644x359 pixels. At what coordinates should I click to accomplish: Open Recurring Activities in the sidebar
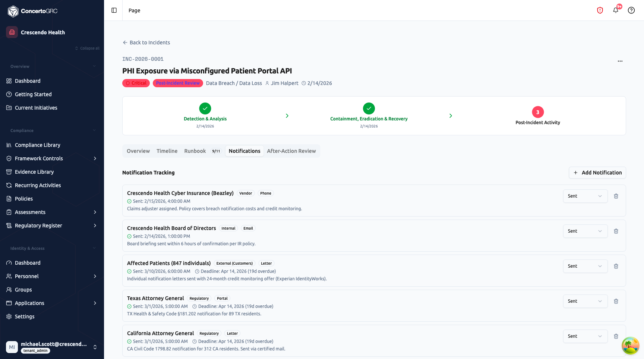click(x=52, y=185)
